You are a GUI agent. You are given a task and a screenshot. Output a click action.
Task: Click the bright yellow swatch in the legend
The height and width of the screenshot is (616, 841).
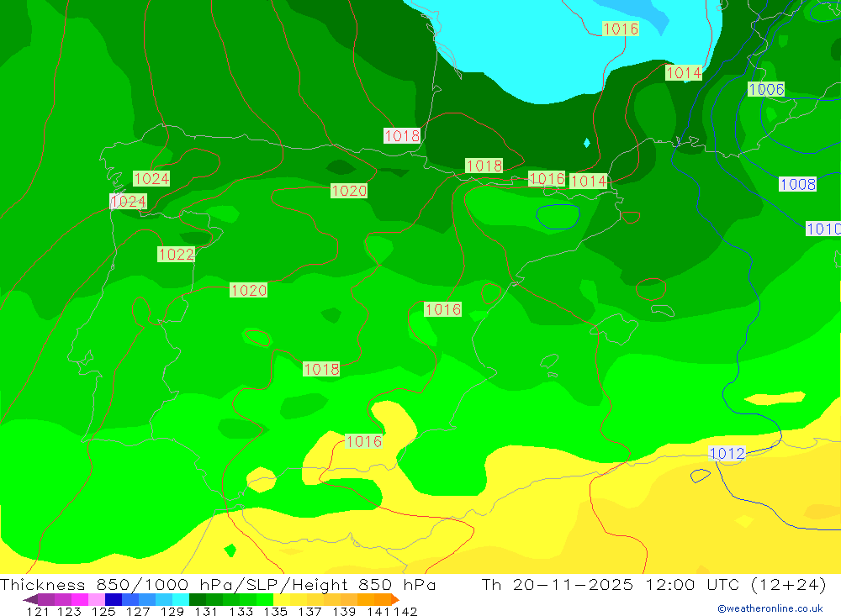(x=282, y=599)
